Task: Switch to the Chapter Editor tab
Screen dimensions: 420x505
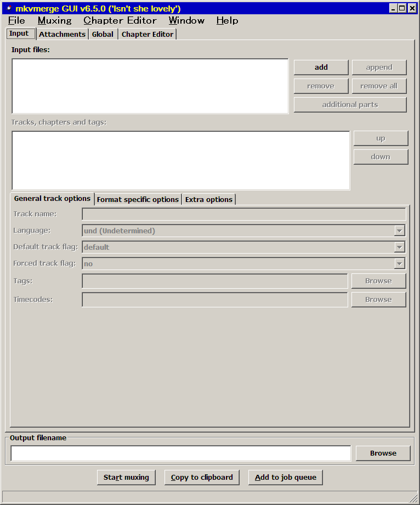Action: coord(147,35)
